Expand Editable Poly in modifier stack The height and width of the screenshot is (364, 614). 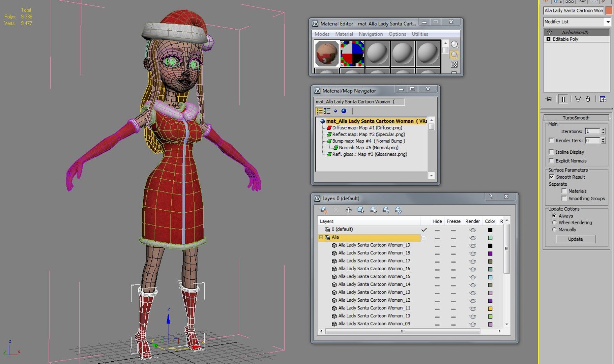pyautogui.click(x=548, y=39)
